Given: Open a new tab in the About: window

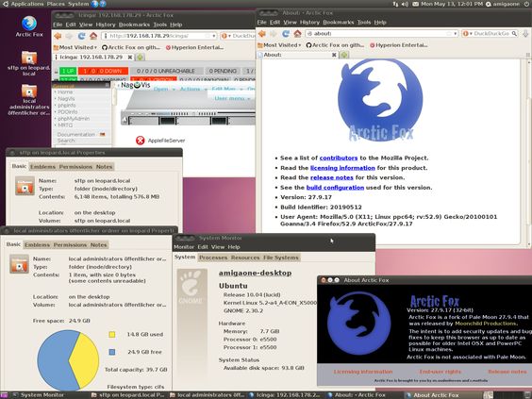Looking at the screenshot, I should click(x=344, y=55).
